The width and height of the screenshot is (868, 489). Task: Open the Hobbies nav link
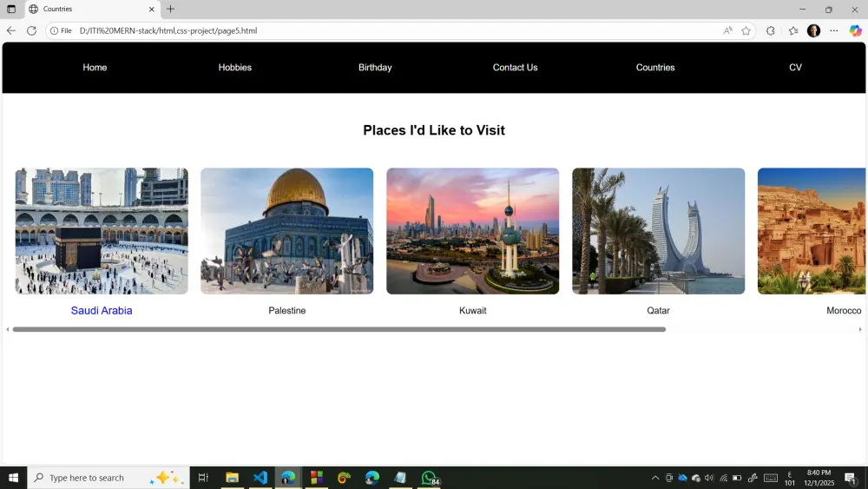[234, 68]
